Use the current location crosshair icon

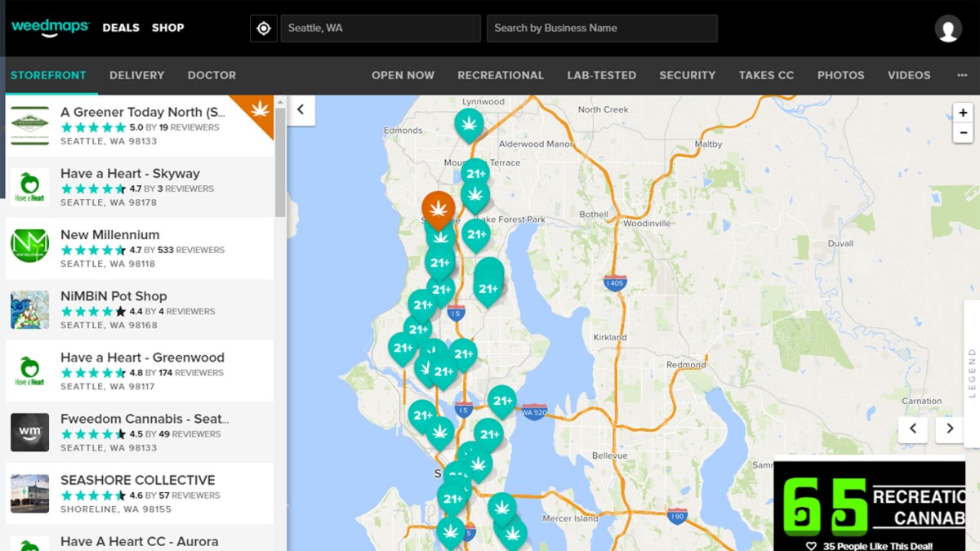point(263,28)
